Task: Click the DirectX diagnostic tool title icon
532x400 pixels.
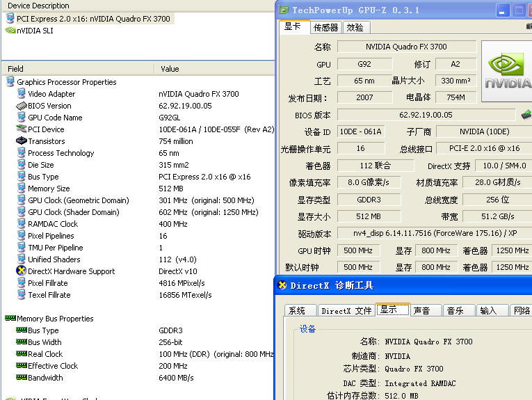Action: 282,285
